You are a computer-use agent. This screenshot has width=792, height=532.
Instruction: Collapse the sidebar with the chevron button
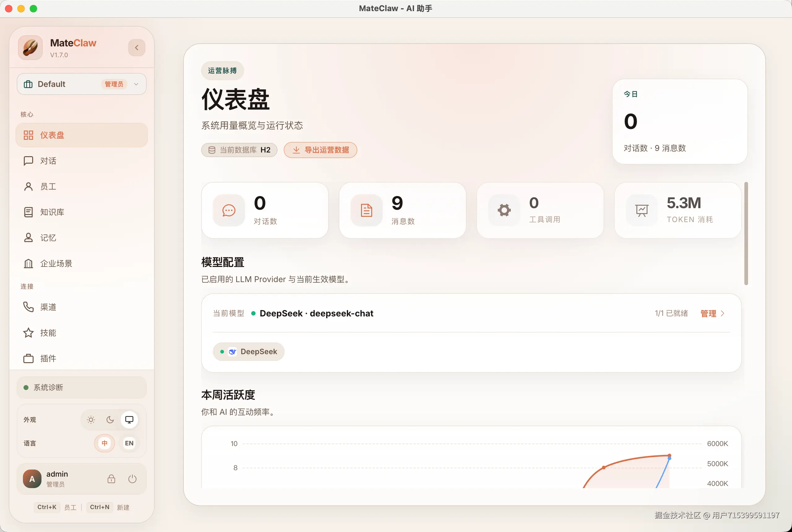tap(136, 48)
